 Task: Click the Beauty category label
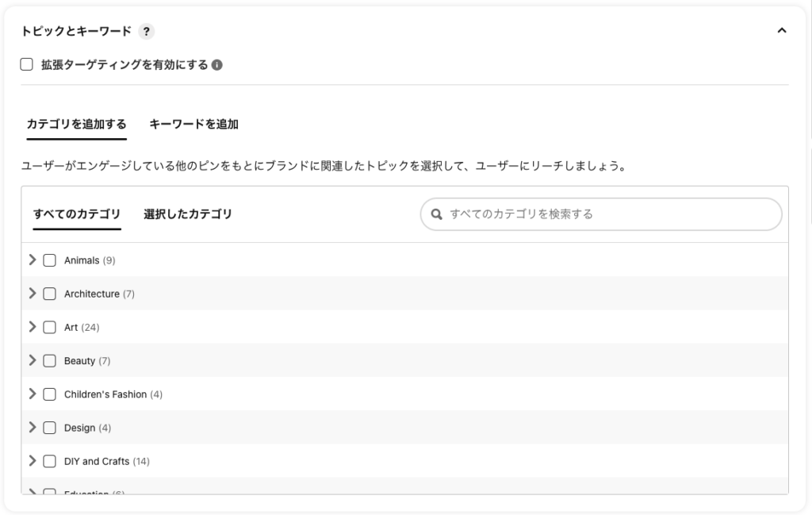point(80,360)
